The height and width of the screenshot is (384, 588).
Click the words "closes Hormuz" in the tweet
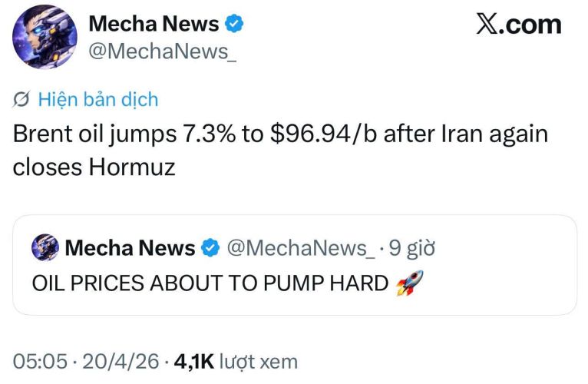(x=94, y=167)
